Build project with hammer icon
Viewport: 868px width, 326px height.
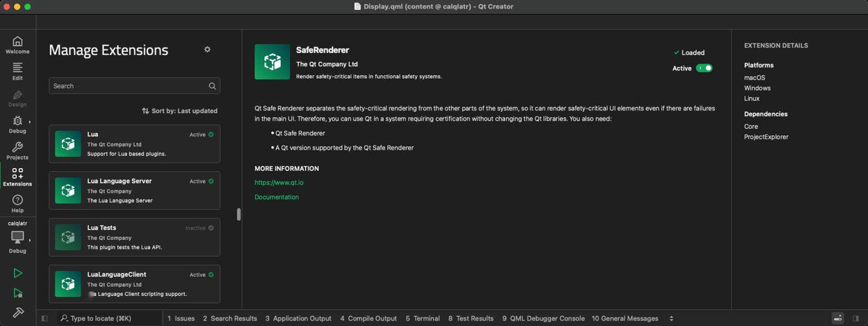(x=17, y=312)
